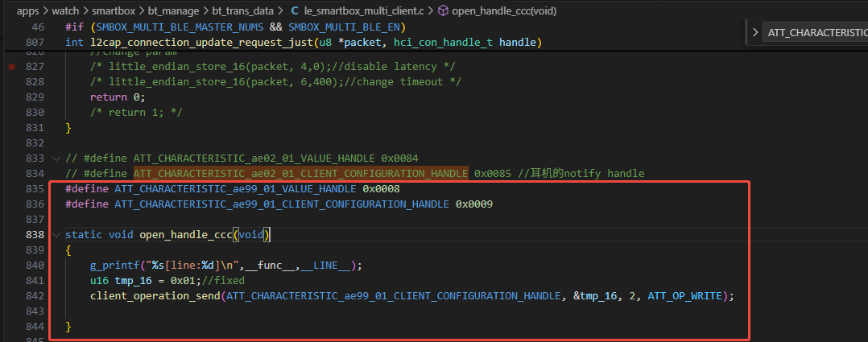Place cursor on 'return 0;' statement
Viewport: 868px width, 342px height.
point(118,97)
